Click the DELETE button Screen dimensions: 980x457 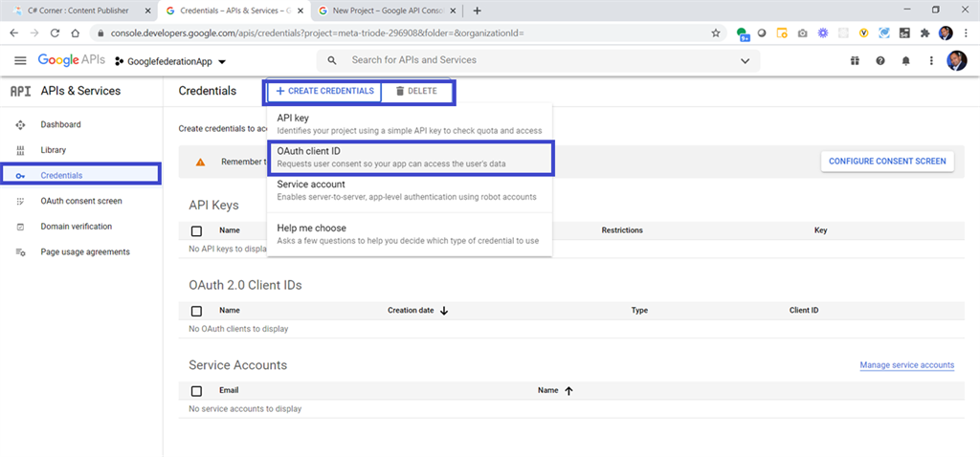pyautogui.click(x=416, y=91)
